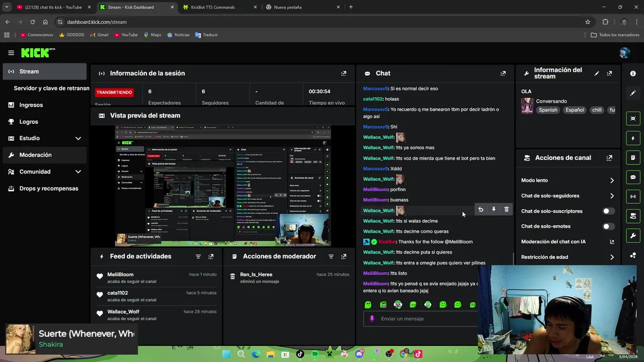Open a new browser tab

pyautogui.click(x=351, y=7)
